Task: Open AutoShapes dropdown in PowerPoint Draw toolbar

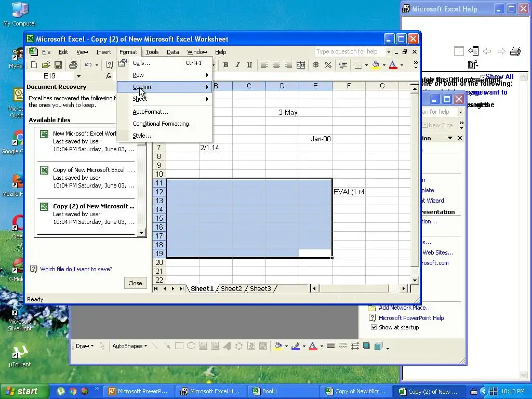Action: coord(129,346)
